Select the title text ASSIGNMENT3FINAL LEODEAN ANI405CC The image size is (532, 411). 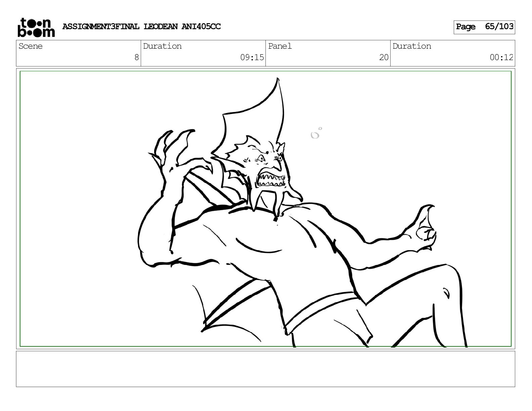point(141,27)
